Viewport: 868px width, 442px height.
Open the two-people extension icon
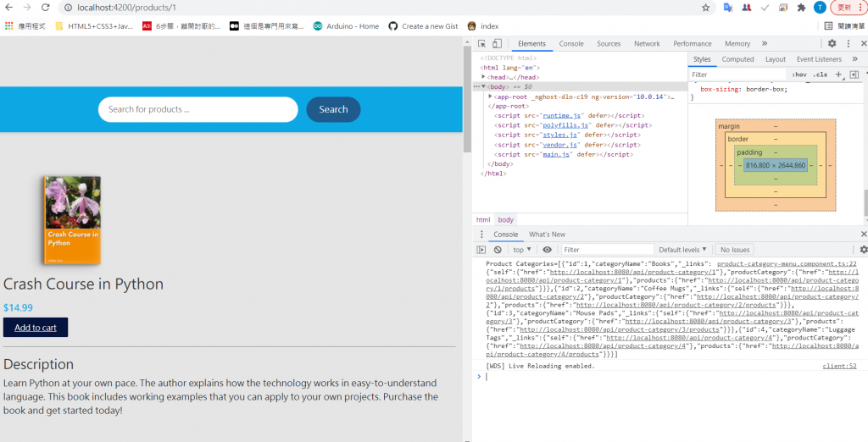click(x=746, y=8)
